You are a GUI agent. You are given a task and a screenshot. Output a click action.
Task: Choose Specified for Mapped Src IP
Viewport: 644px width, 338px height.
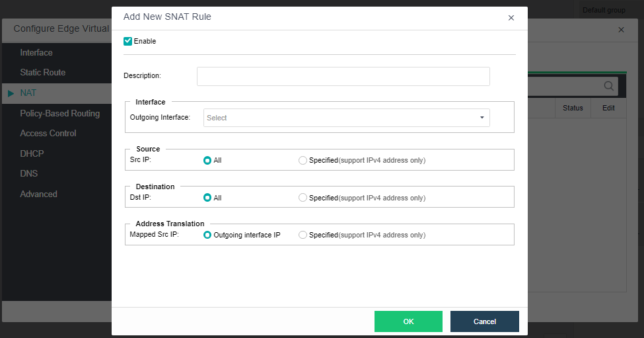tap(303, 235)
